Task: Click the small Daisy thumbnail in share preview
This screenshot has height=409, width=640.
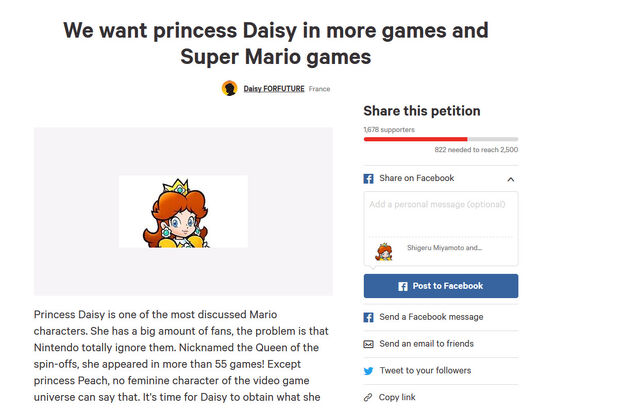Action: [x=384, y=252]
